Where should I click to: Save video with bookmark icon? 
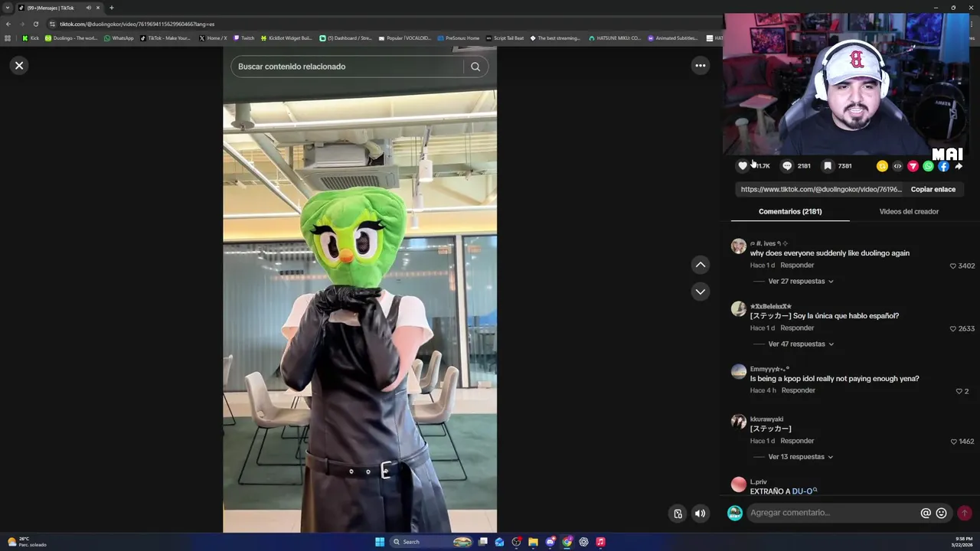click(828, 166)
